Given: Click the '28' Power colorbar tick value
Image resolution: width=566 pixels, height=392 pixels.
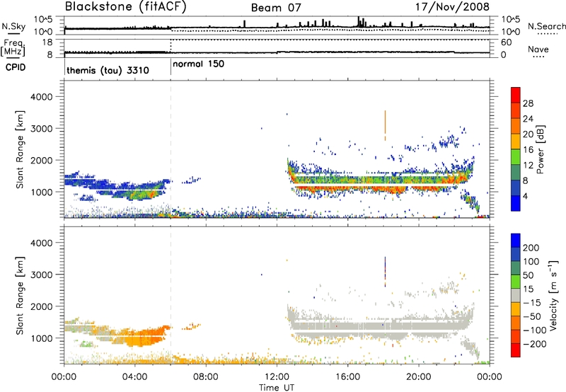Looking at the screenshot, I should point(528,103).
